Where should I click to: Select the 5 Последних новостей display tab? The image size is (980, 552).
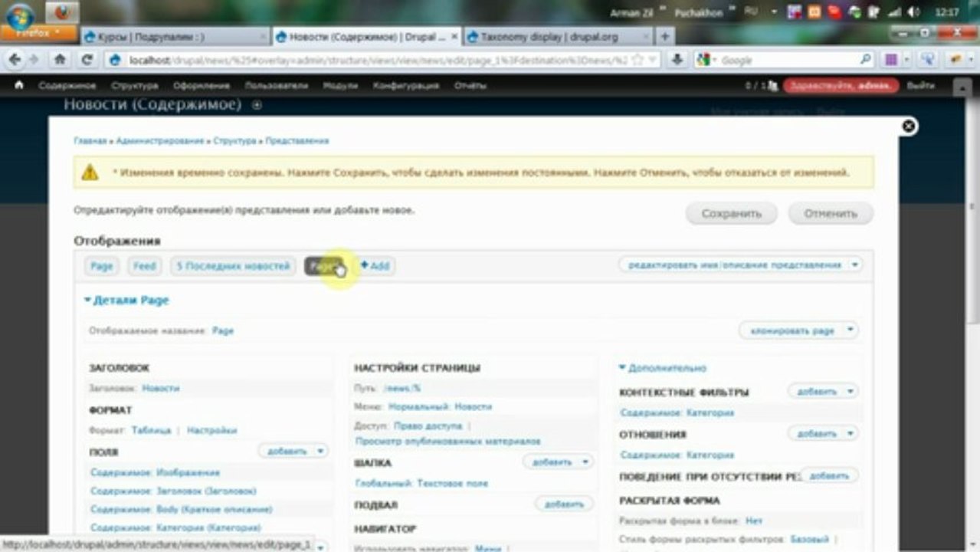coord(233,266)
